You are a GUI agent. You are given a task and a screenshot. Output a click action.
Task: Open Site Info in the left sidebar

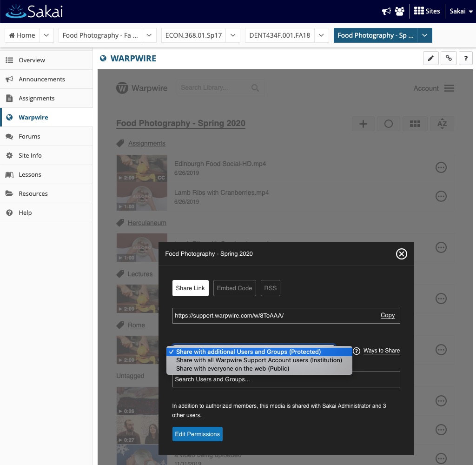click(x=46, y=155)
